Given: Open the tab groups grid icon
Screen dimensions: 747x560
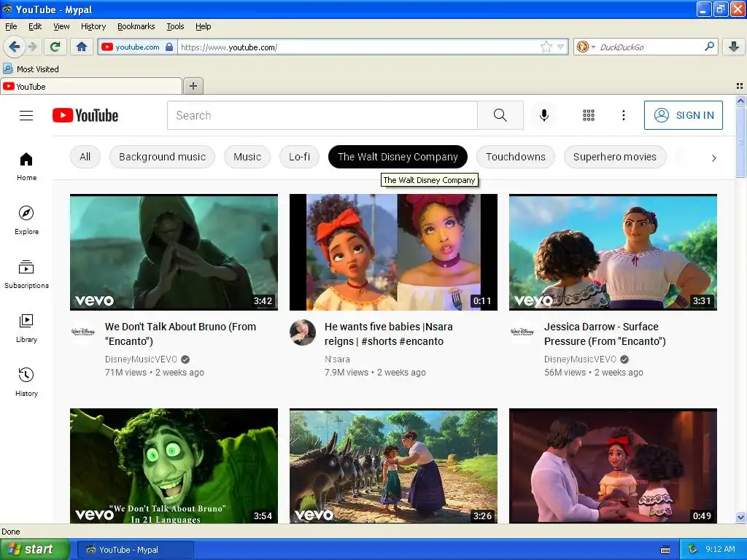Looking at the screenshot, I should [x=740, y=86].
